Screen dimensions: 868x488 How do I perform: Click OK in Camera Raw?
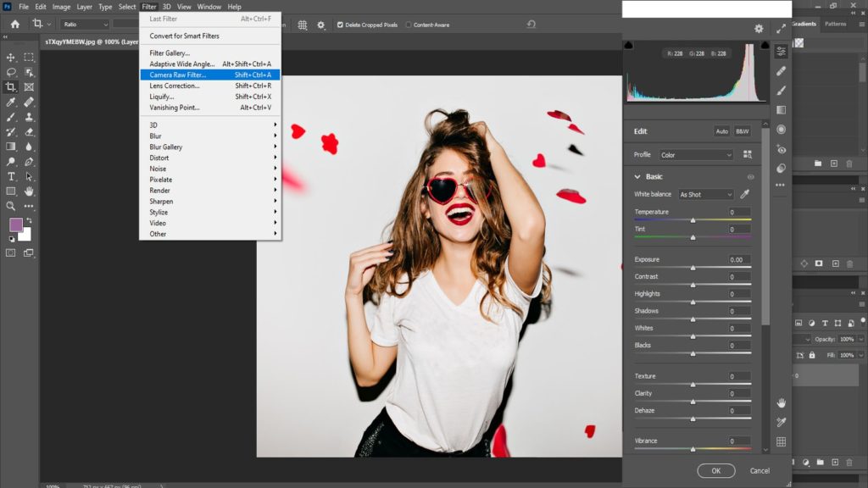click(x=715, y=471)
